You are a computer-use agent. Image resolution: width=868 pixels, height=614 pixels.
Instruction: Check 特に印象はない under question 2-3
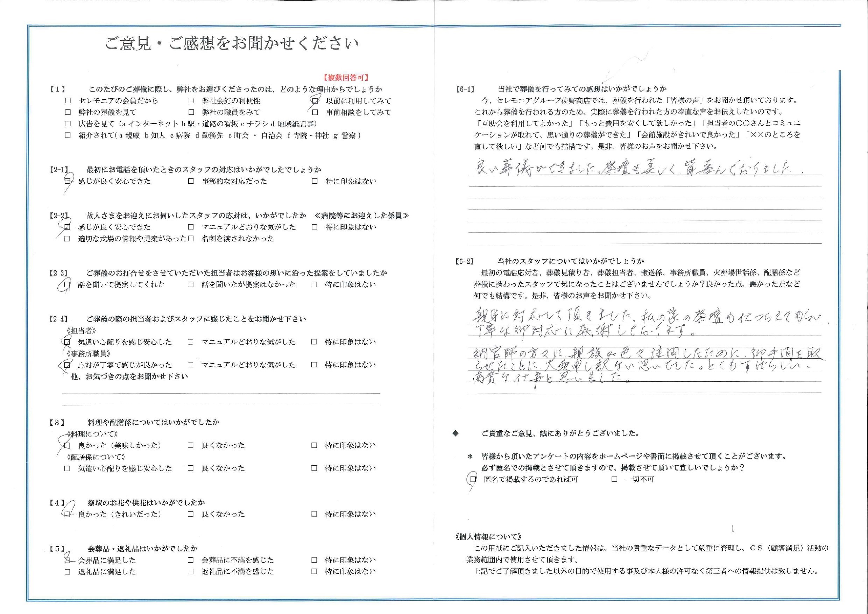click(x=314, y=284)
